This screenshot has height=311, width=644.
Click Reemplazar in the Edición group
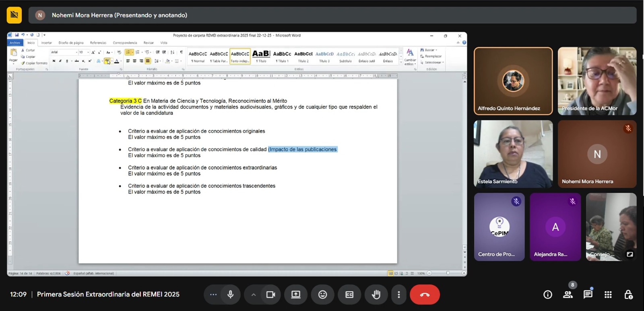433,56
